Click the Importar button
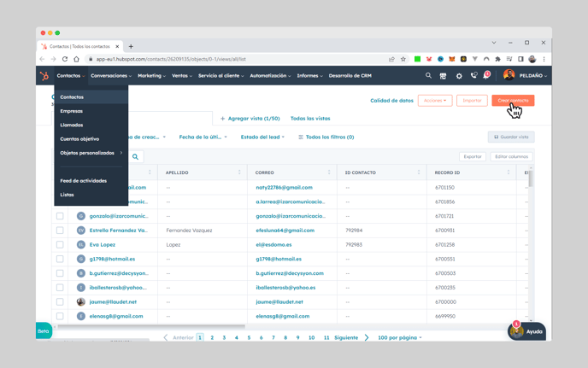 coord(472,101)
